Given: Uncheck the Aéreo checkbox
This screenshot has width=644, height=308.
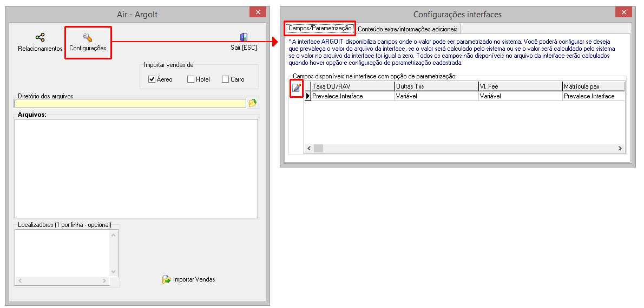Looking at the screenshot, I should click(152, 79).
